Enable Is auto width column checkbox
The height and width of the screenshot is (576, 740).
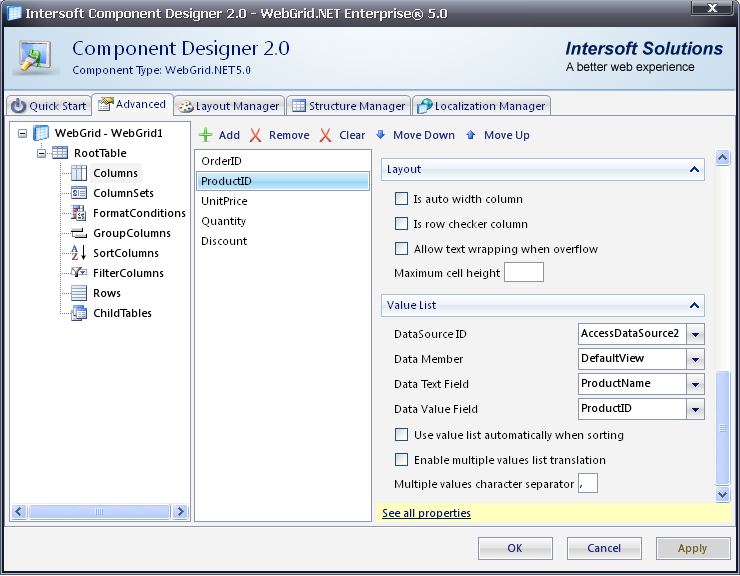coord(401,199)
